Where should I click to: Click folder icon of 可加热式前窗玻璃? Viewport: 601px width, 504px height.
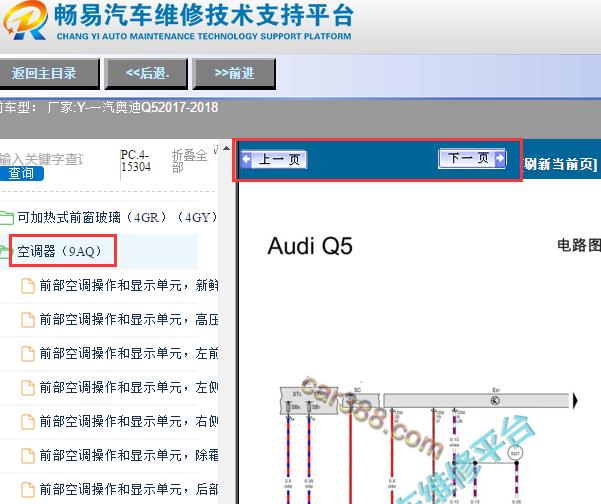coord(7,218)
